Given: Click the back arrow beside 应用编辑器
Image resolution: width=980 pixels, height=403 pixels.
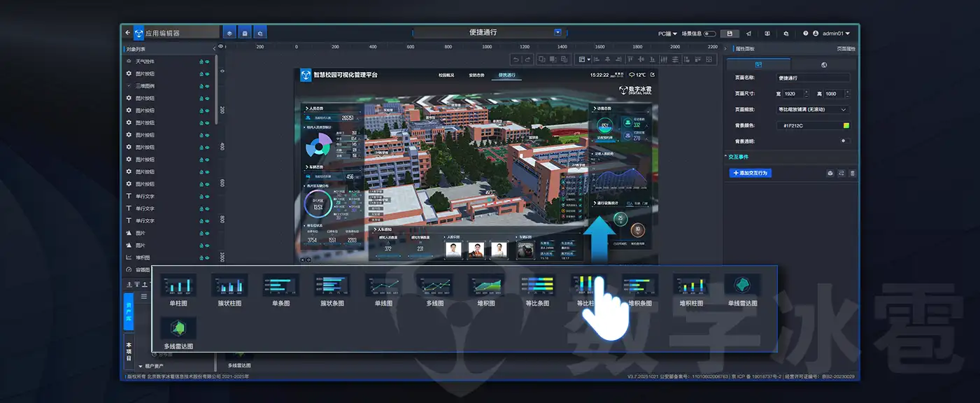Looking at the screenshot, I should (127, 33).
